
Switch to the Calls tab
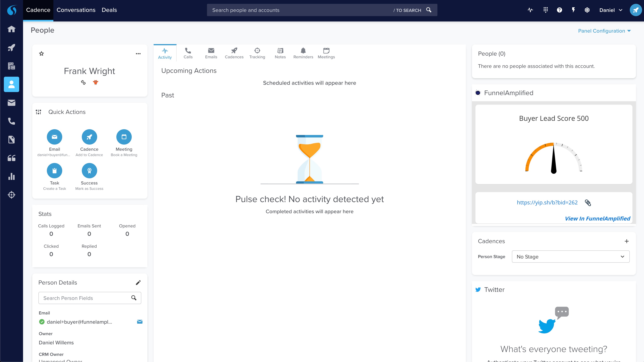tap(188, 53)
